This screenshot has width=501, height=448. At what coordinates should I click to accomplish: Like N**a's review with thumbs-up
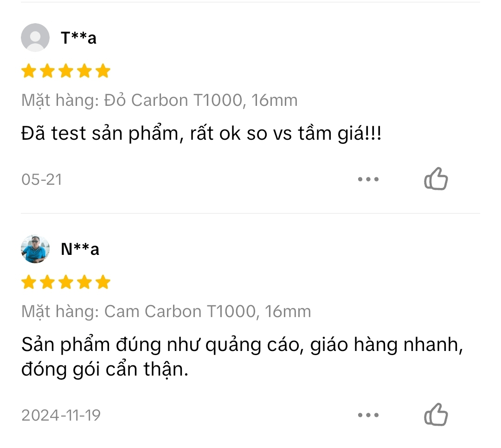[x=436, y=415]
